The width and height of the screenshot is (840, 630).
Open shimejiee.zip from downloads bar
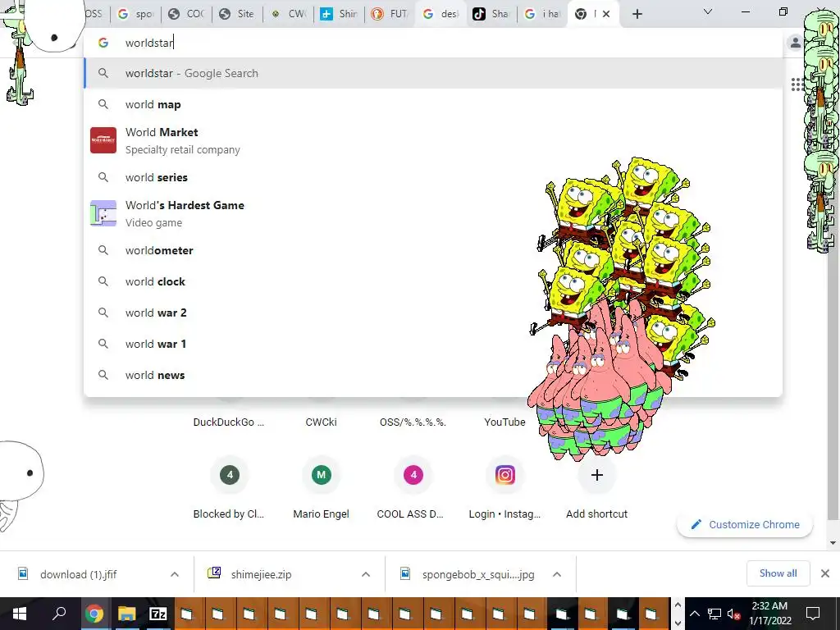tap(262, 574)
